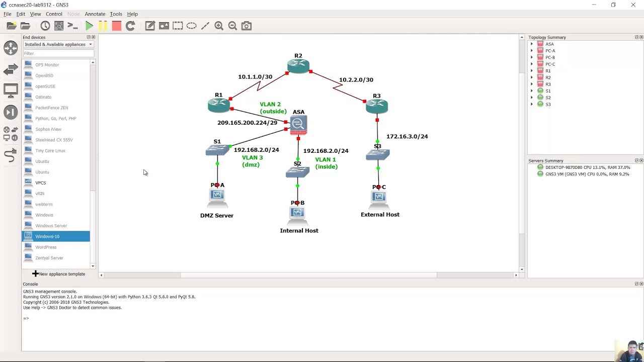Expand the PC-A node in Topology Summary

coord(532,51)
